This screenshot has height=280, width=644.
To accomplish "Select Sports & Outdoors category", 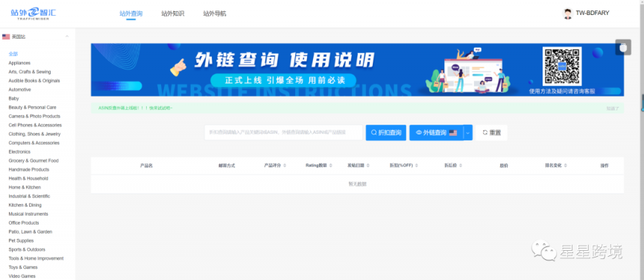I will pyautogui.click(x=27, y=249).
